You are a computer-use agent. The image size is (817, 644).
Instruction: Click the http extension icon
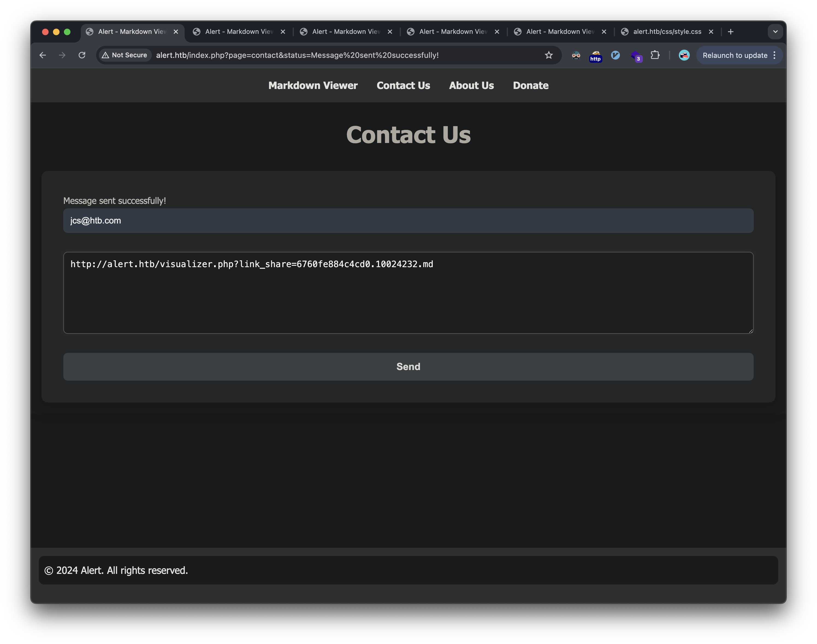tap(596, 56)
